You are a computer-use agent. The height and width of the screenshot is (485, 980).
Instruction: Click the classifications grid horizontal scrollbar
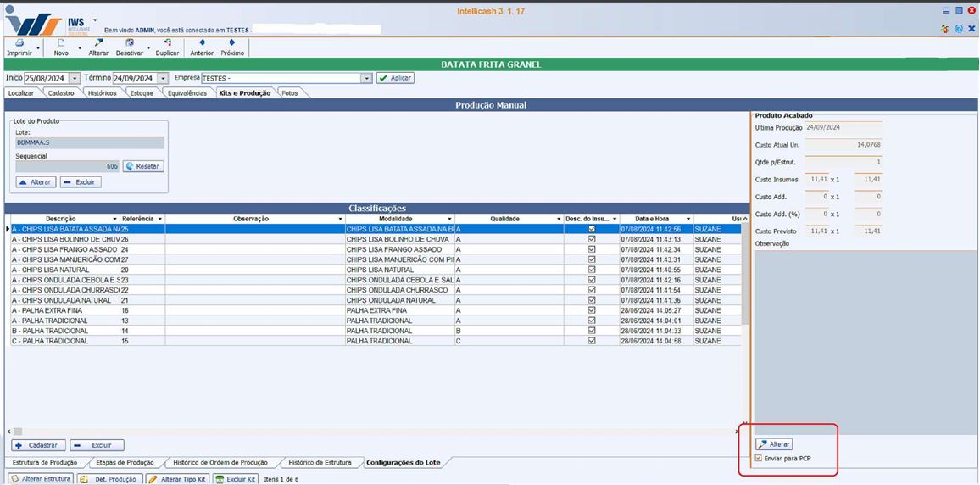pos(373,432)
